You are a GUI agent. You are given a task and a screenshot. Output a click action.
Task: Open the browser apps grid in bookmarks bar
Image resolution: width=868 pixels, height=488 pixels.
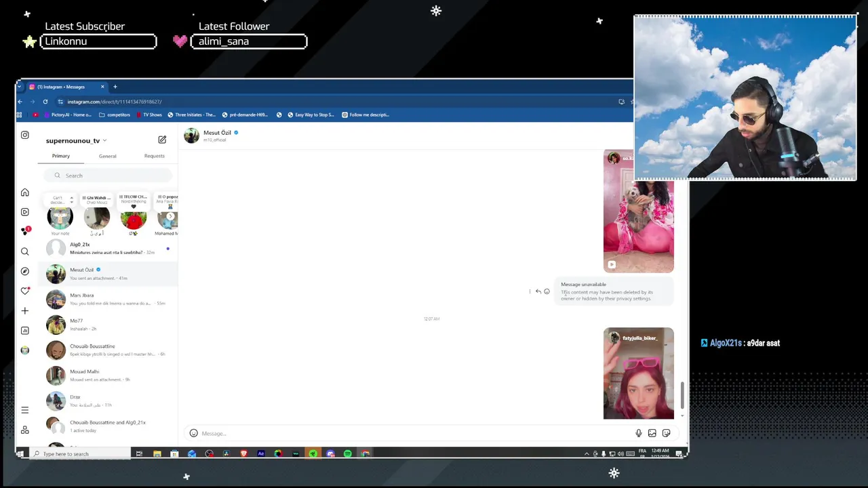[20, 115]
